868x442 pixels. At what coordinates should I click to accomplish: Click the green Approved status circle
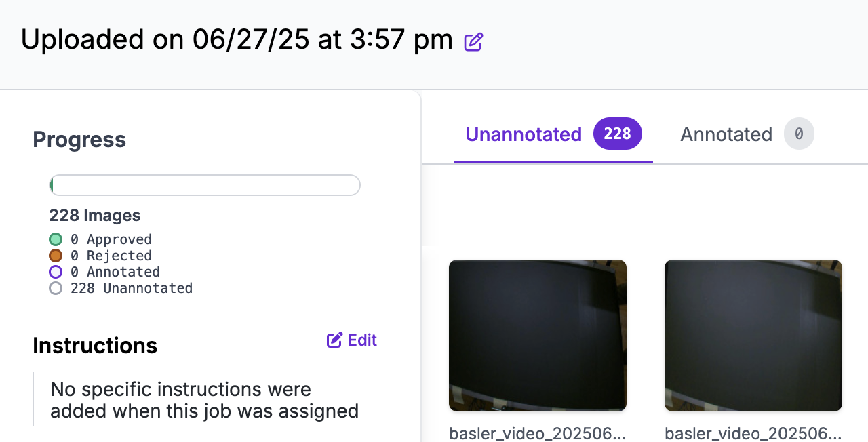56,239
